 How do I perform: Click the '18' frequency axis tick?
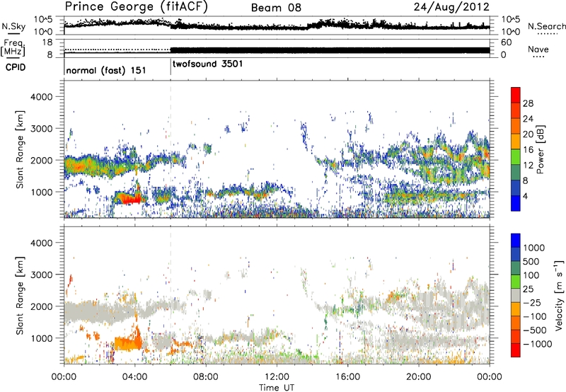[47, 42]
